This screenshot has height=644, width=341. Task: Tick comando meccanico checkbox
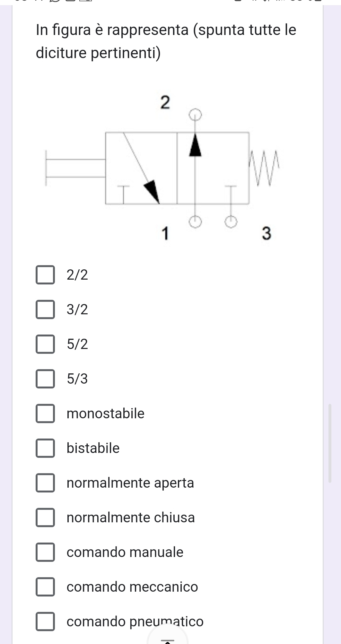pos(45,587)
